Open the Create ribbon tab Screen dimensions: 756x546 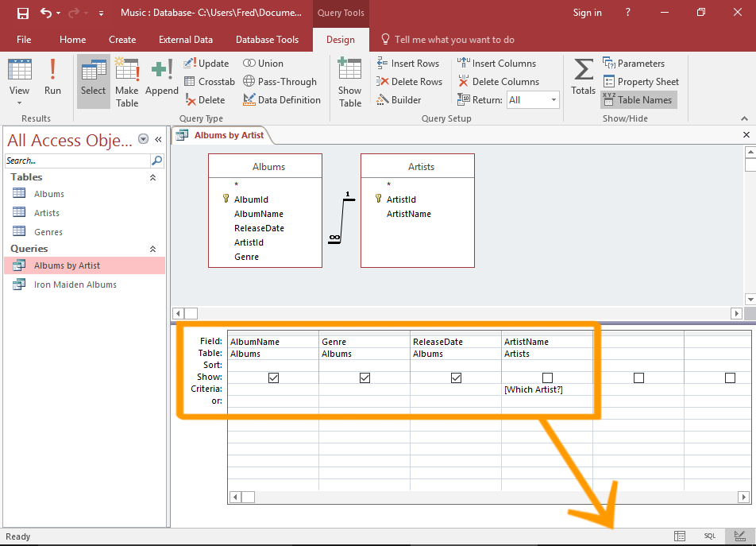pyautogui.click(x=122, y=39)
